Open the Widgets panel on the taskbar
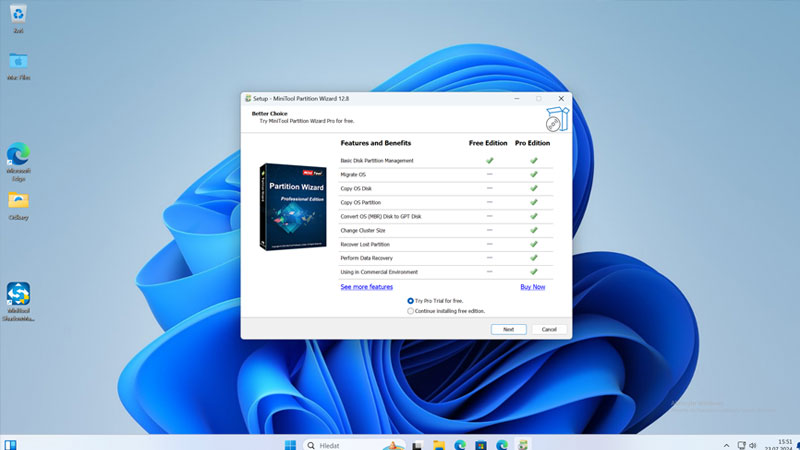 pos(10,445)
